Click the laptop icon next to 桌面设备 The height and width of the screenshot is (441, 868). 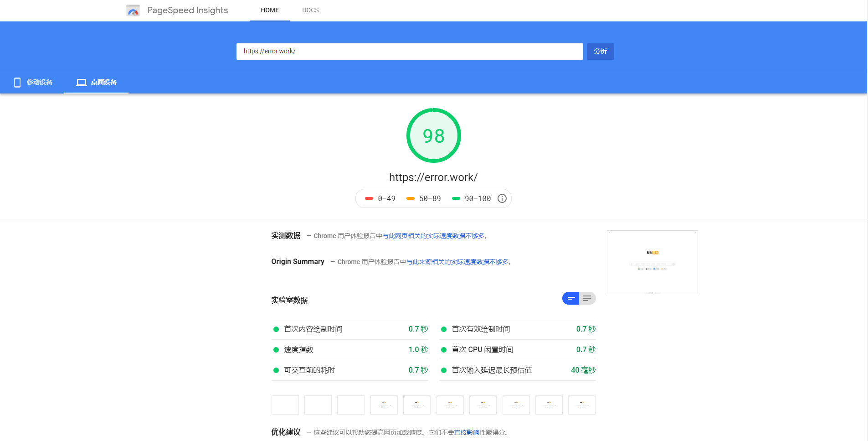pos(82,83)
